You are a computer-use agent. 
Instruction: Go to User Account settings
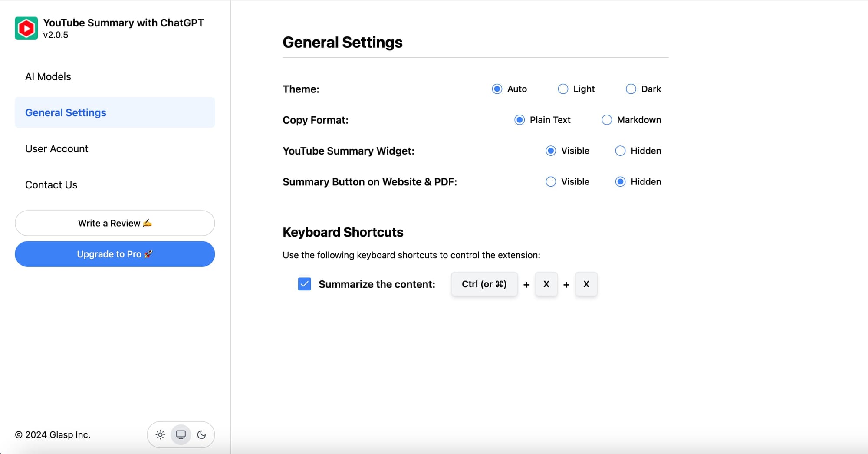(x=115, y=149)
